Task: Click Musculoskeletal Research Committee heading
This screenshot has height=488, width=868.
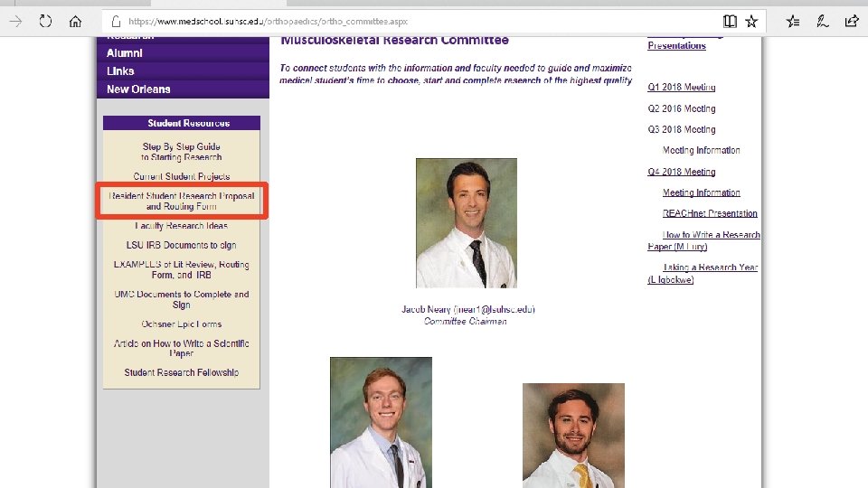Action: click(395, 41)
